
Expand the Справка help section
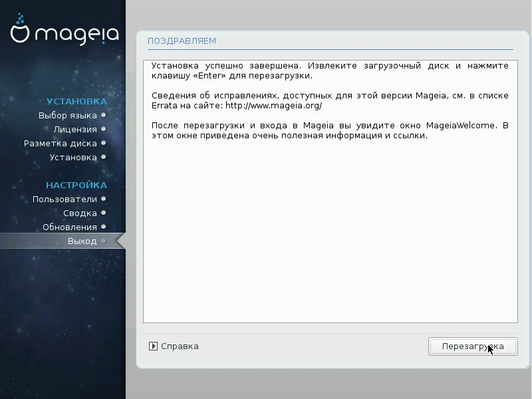pyautogui.click(x=174, y=346)
